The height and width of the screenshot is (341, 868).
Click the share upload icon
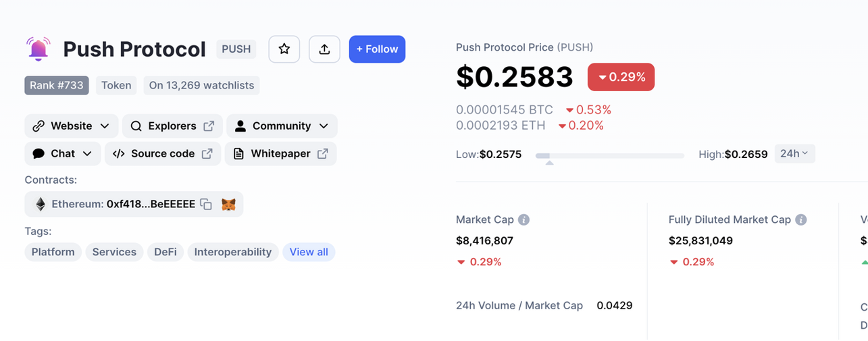324,49
